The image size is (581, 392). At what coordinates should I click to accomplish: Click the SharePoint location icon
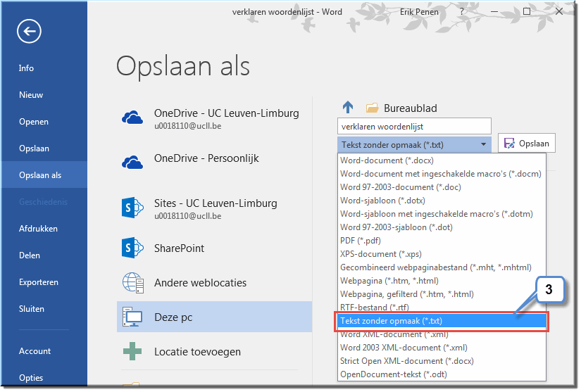pos(132,248)
